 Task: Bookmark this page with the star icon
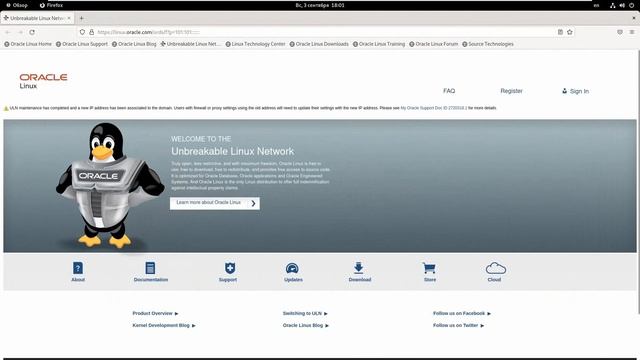[570, 32]
